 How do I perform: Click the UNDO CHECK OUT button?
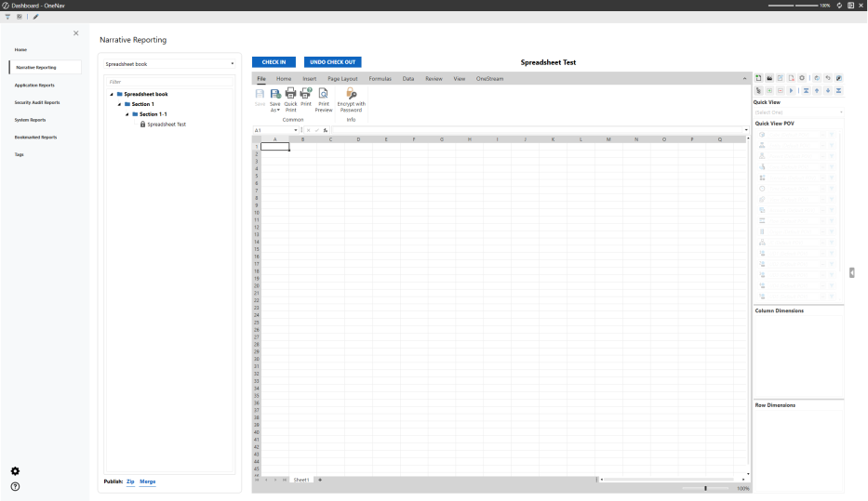click(332, 62)
